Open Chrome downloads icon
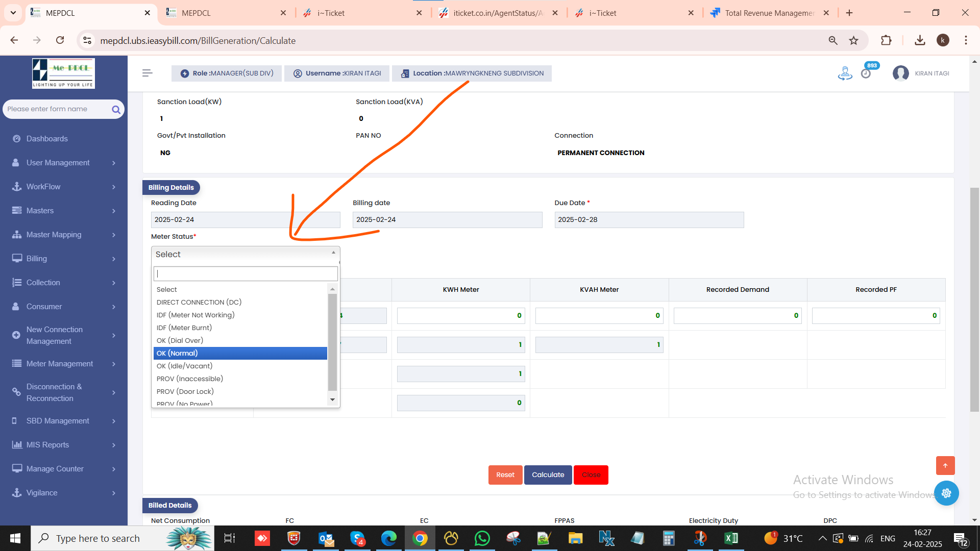 tap(920, 40)
